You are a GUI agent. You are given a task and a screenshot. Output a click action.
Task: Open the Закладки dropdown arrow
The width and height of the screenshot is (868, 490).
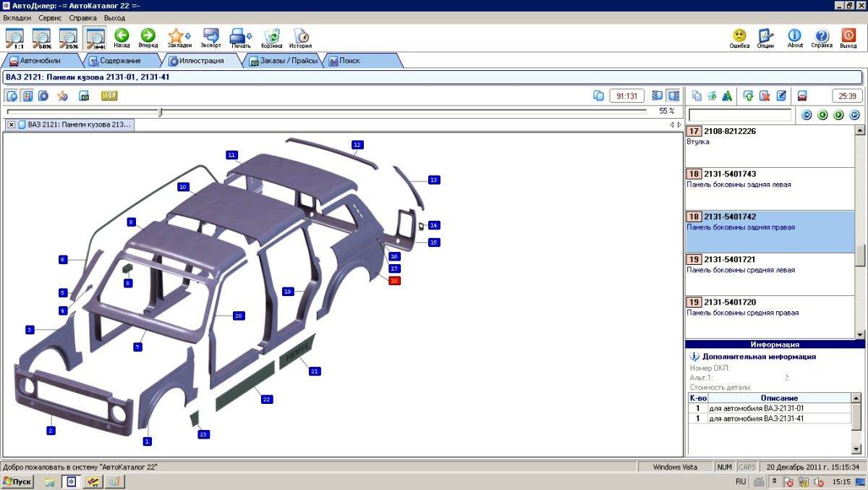point(189,35)
